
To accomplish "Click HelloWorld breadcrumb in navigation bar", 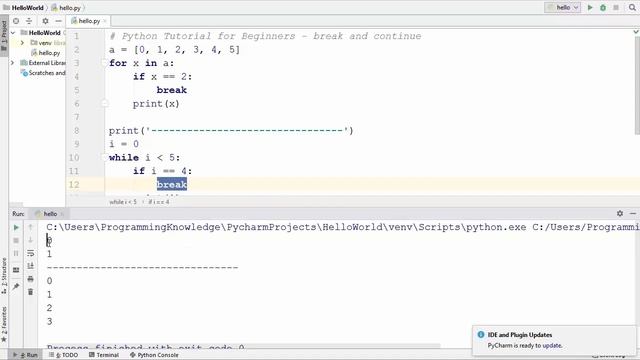I will [24, 7].
